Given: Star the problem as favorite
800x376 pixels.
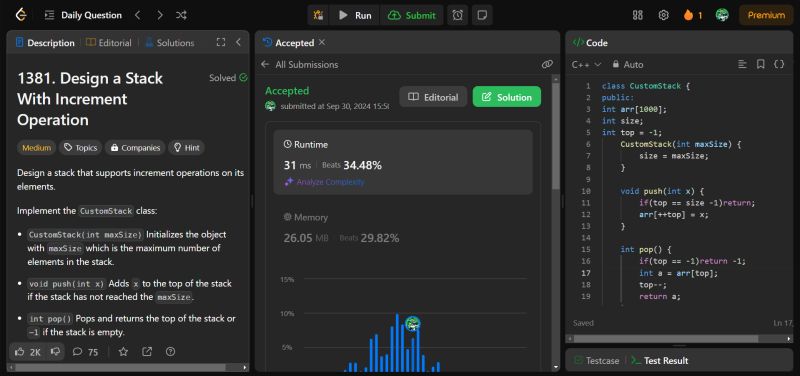Looking at the screenshot, I should coord(123,352).
